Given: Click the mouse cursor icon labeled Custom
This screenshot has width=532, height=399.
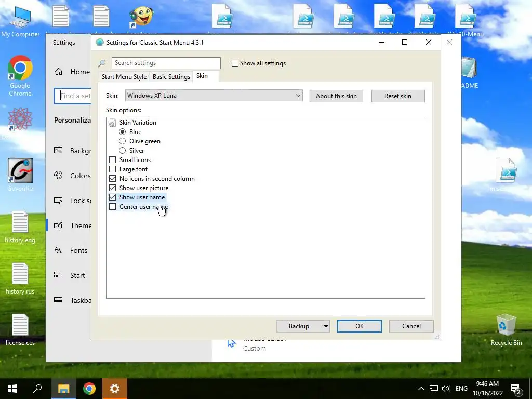Looking at the screenshot, I should pyautogui.click(x=231, y=343).
